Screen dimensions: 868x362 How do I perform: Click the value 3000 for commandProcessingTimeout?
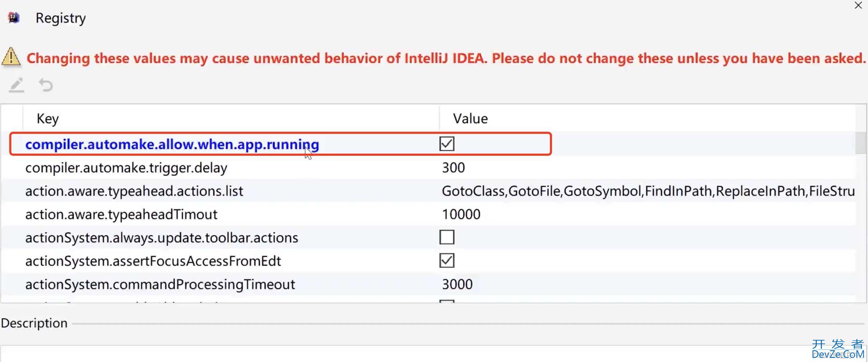coord(457,284)
